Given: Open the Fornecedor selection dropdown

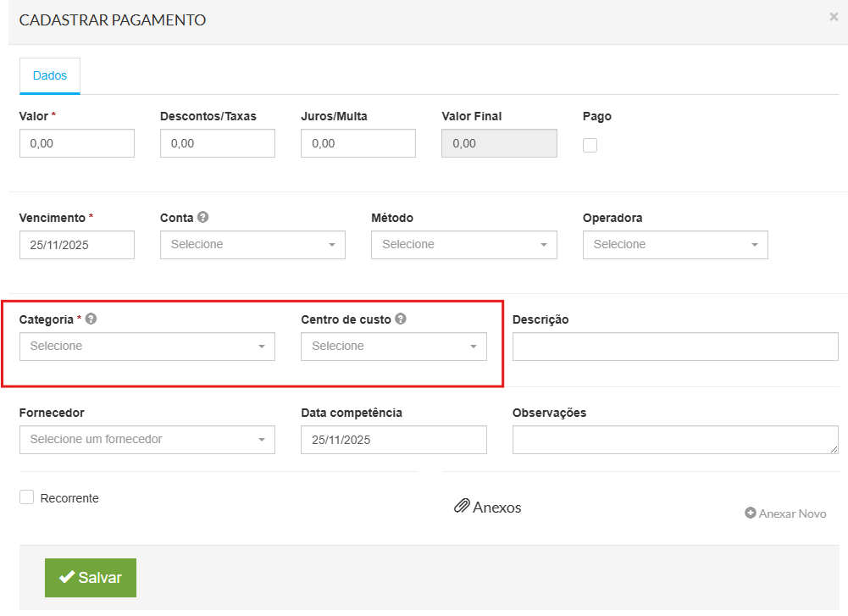Looking at the screenshot, I should (147, 440).
